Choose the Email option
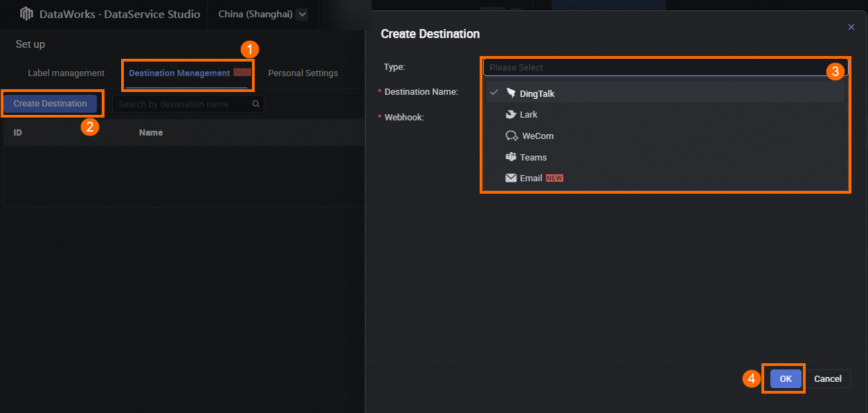 click(x=665, y=178)
